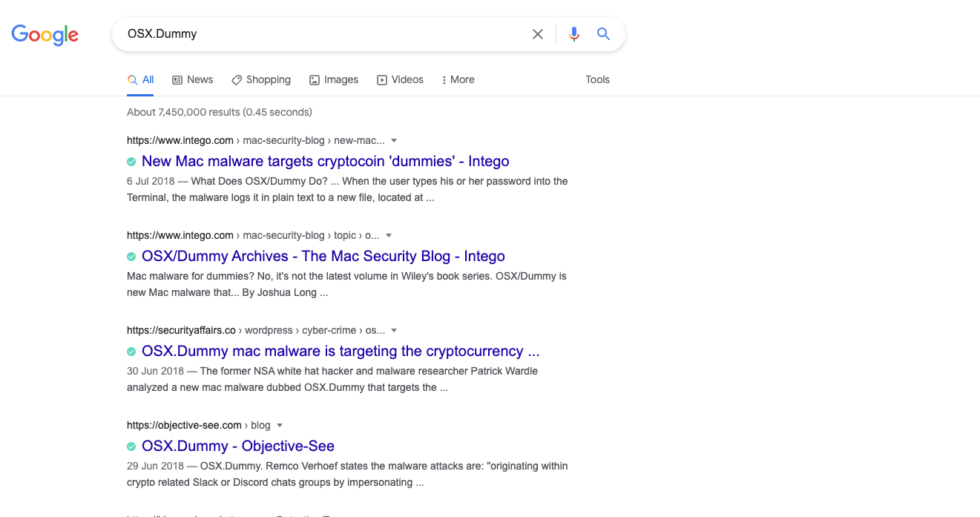Expand the arrow next to objective-see.com URL

(x=280, y=425)
